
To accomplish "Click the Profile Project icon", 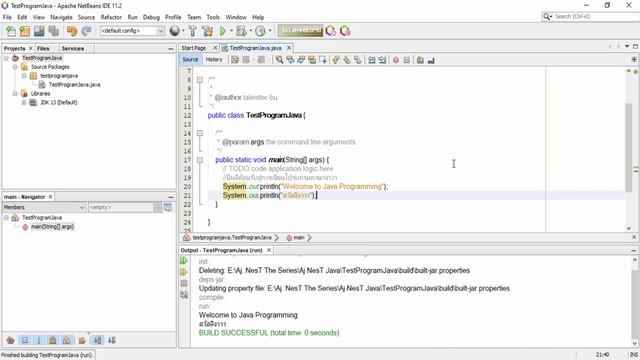I will (260, 31).
